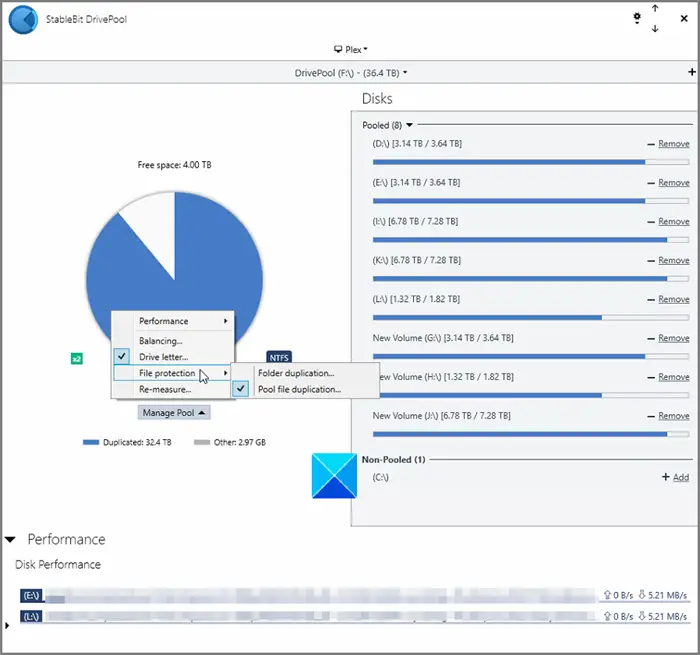Add the (C:\) disk to the pool
This screenshot has height=655, width=700.
pyautogui.click(x=681, y=477)
